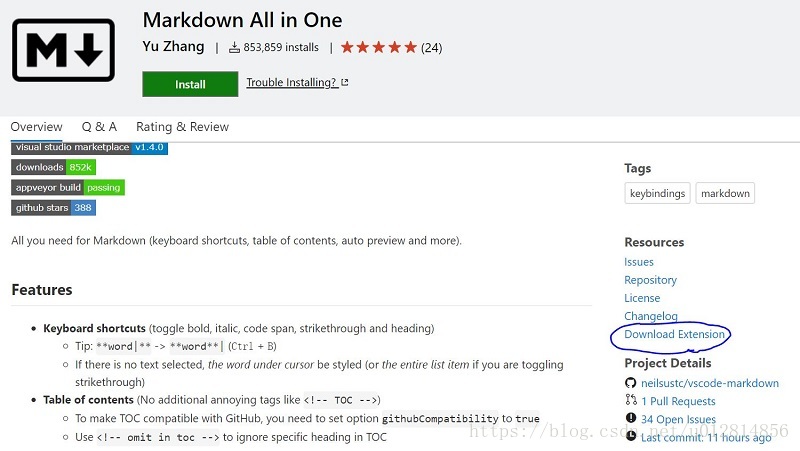Select the markdown tag
The image size is (800, 451).
click(725, 193)
